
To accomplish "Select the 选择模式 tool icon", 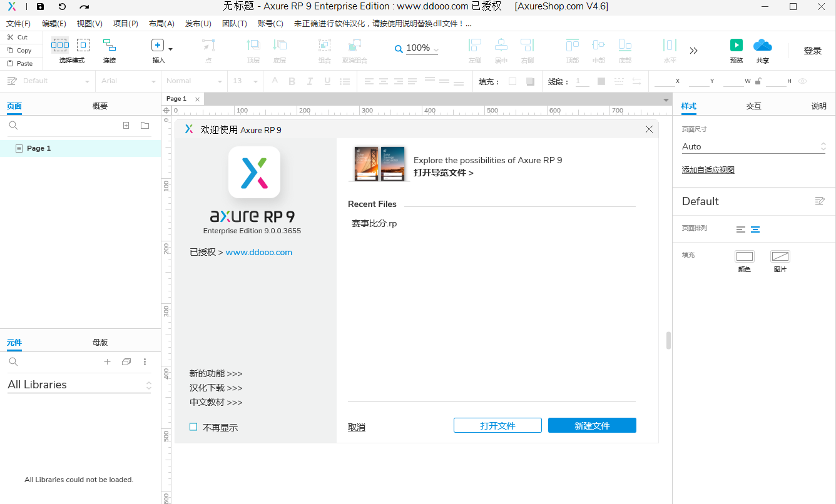I will click(60, 46).
